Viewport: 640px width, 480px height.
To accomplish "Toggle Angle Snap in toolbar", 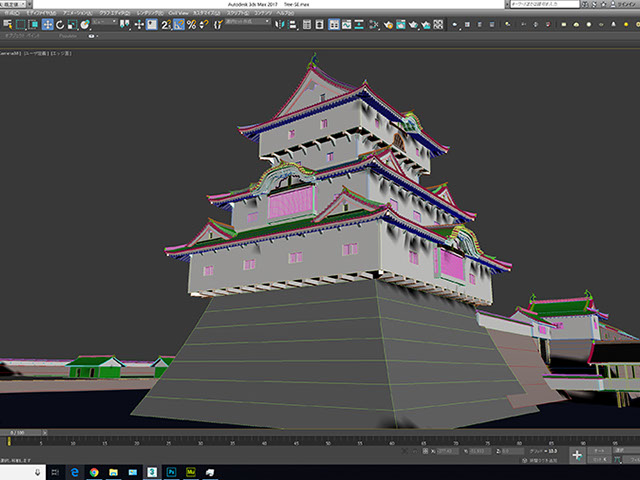I will click(x=179, y=24).
